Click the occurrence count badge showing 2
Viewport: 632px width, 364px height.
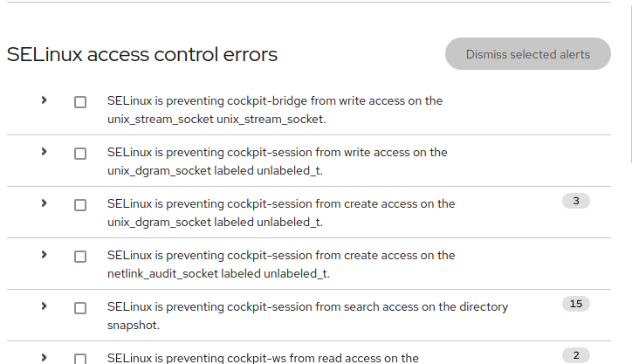(x=576, y=355)
